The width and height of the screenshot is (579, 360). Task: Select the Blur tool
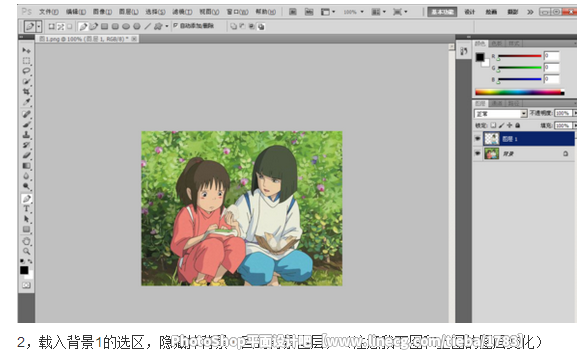[x=26, y=176]
